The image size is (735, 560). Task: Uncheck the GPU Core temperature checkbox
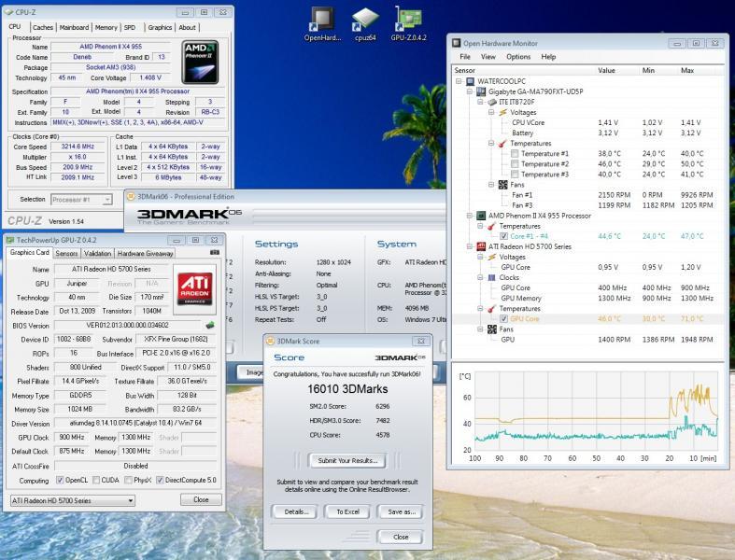[503, 318]
